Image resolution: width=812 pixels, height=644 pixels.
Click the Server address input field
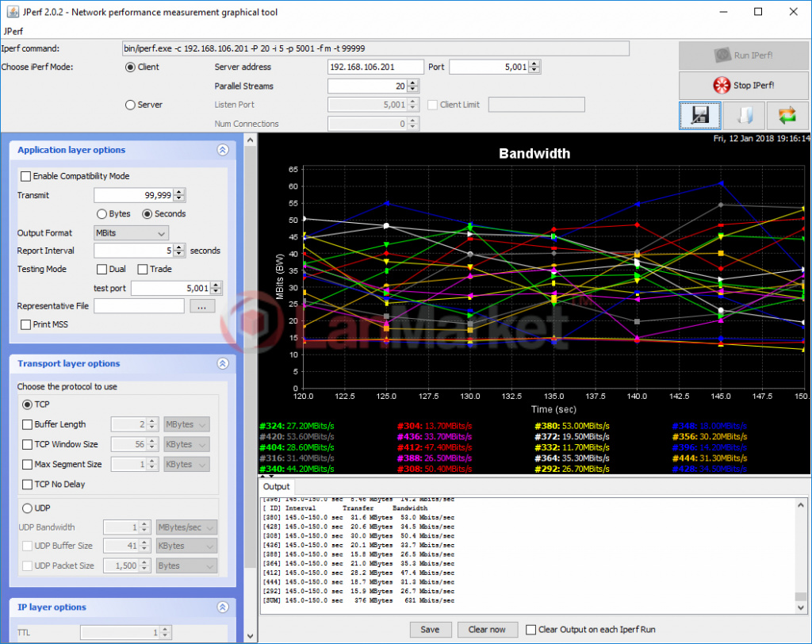(375, 67)
